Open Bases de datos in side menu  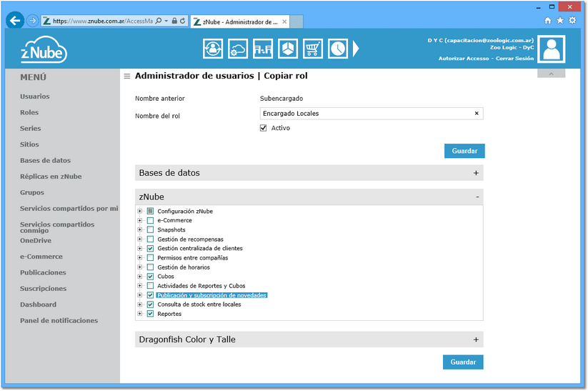click(x=46, y=161)
